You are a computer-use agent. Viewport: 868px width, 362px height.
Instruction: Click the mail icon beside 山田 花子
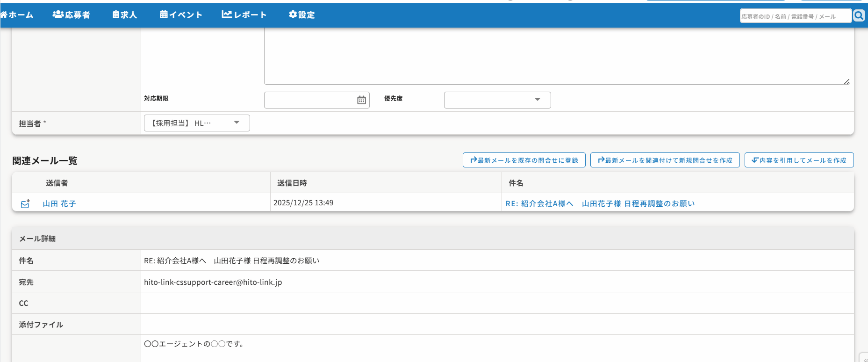tap(25, 204)
